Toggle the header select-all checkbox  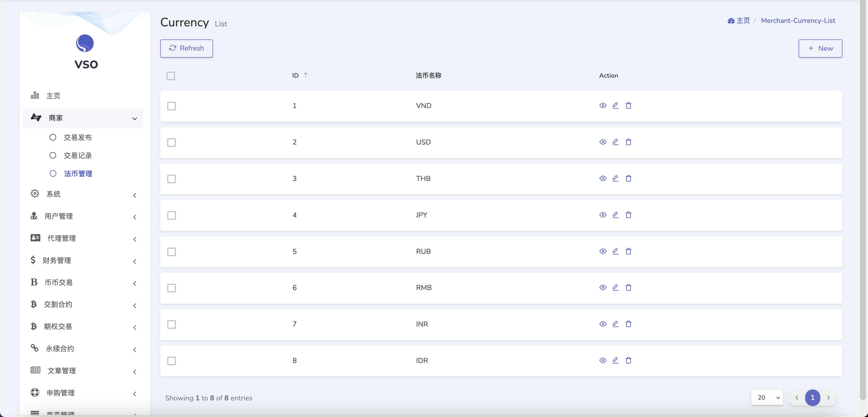(x=171, y=75)
